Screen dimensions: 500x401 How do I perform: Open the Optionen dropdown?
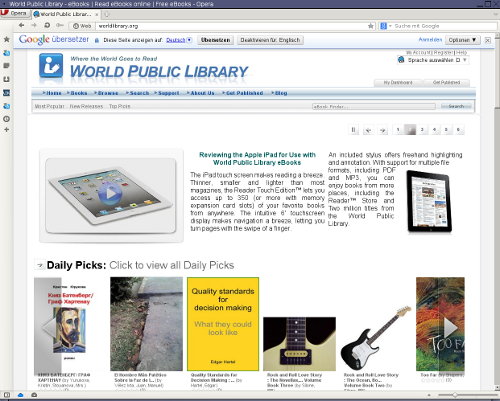[x=462, y=40]
